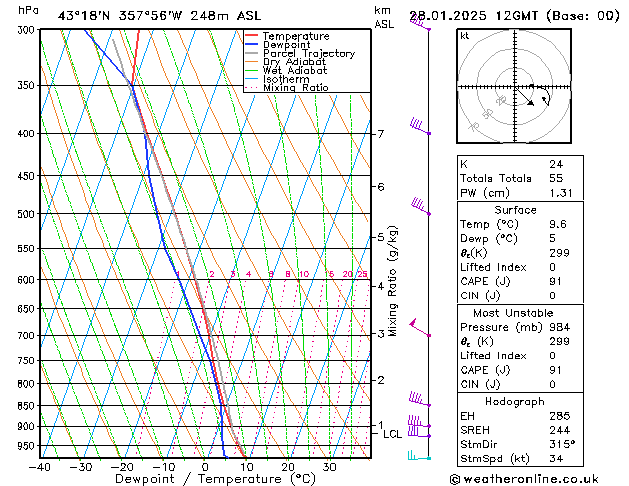The image size is (629, 486).
Task: Click the wind barb at 300 hPa
Action: pos(420,22)
